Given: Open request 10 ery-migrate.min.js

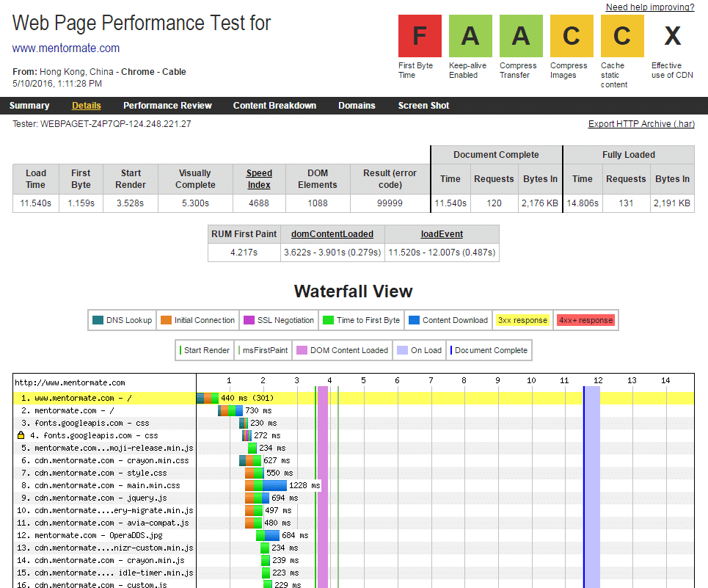Looking at the screenshot, I should (105, 510).
